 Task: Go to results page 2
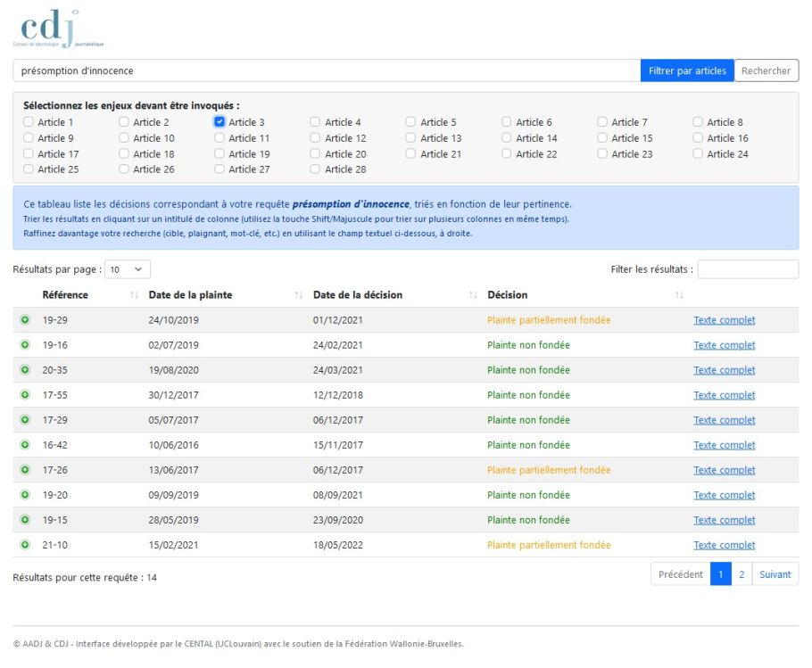(742, 574)
